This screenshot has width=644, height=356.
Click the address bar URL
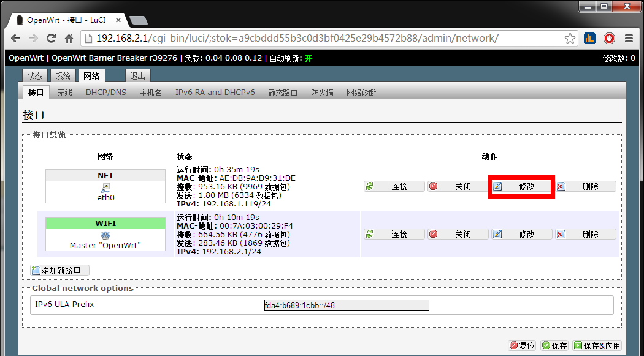297,39
